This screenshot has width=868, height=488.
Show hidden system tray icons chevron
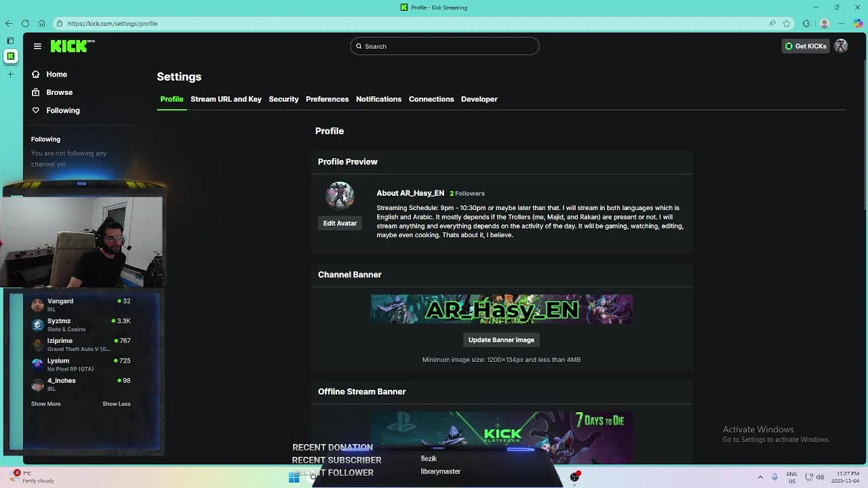coord(760,477)
